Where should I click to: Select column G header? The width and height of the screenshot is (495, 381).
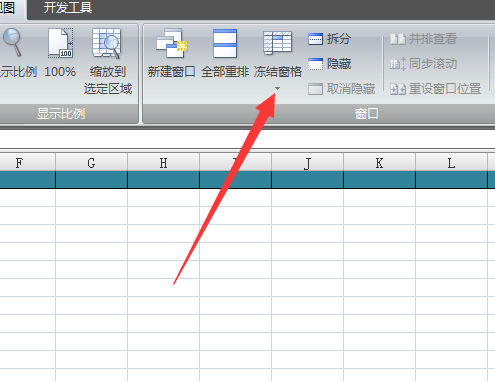[91, 163]
